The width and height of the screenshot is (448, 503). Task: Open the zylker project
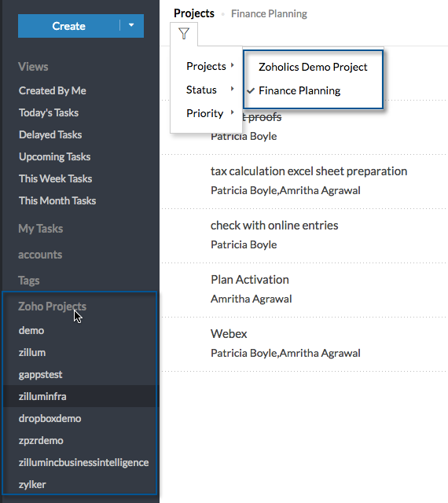coord(32,484)
